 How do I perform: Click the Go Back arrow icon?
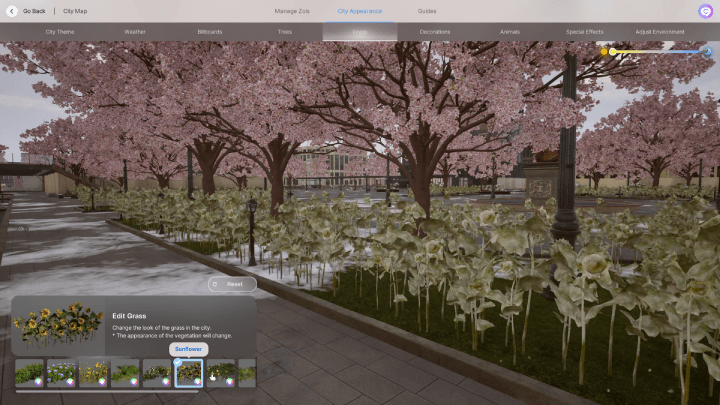pos(11,11)
